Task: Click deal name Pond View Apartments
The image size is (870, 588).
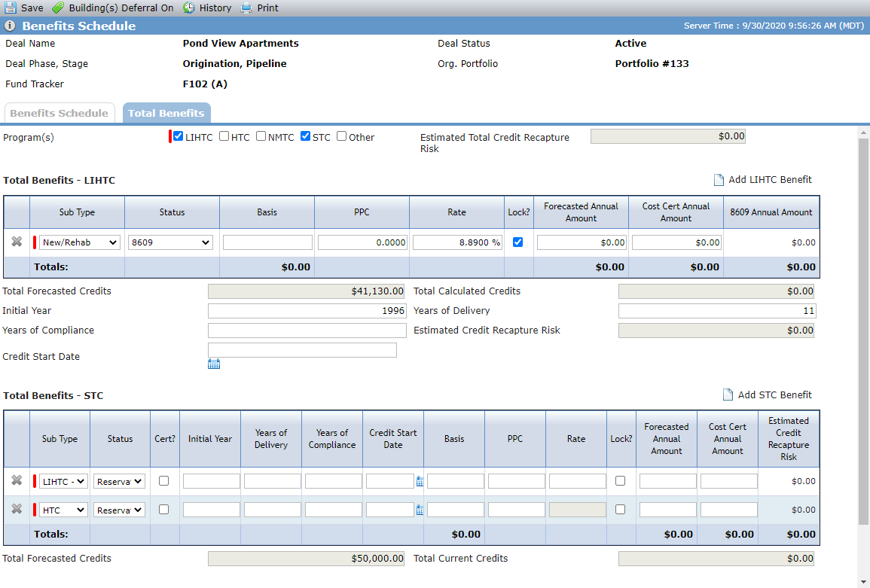Action: point(241,43)
